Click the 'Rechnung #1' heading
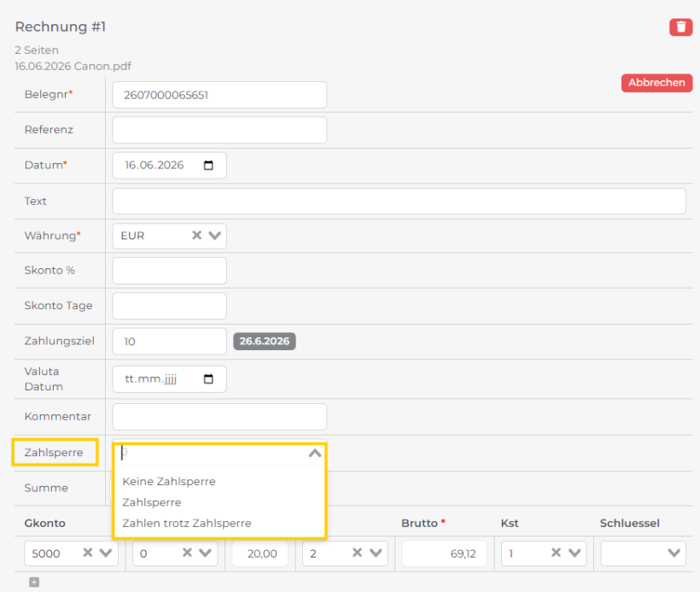 click(61, 26)
